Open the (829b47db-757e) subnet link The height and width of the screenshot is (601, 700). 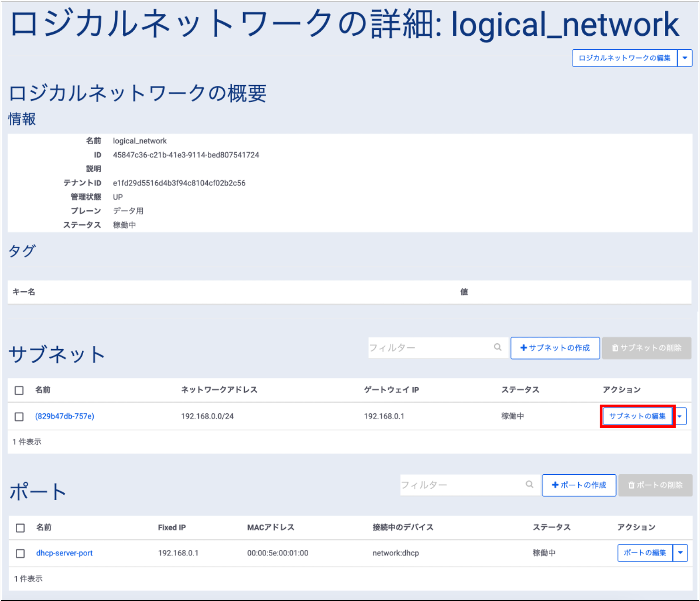click(65, 416)
